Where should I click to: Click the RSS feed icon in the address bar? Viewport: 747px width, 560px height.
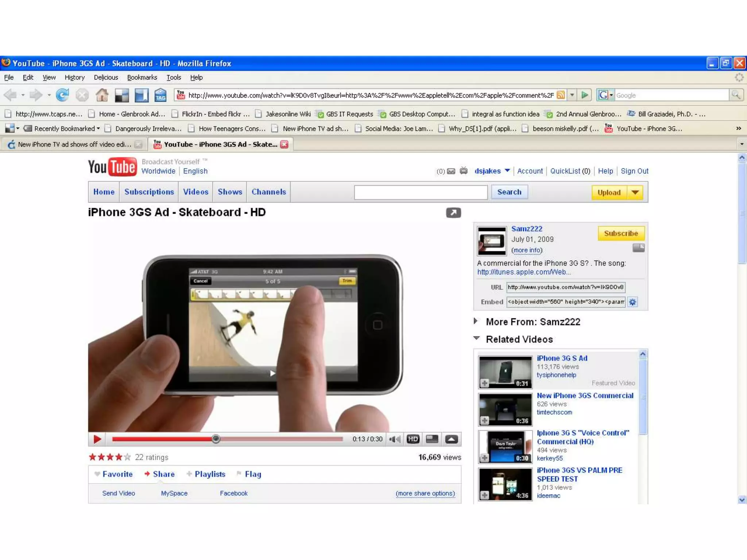pos(561,95)
